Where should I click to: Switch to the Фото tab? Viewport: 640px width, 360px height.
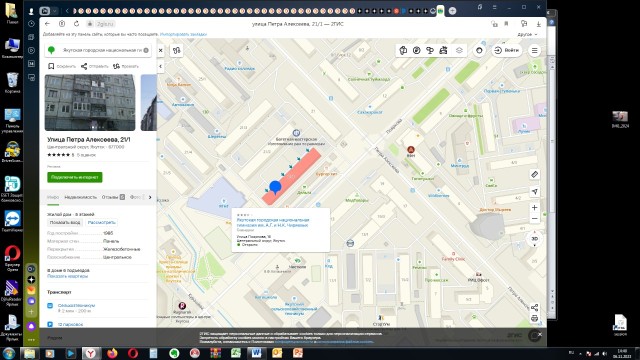pyautogui.click(x=135, y=197)
